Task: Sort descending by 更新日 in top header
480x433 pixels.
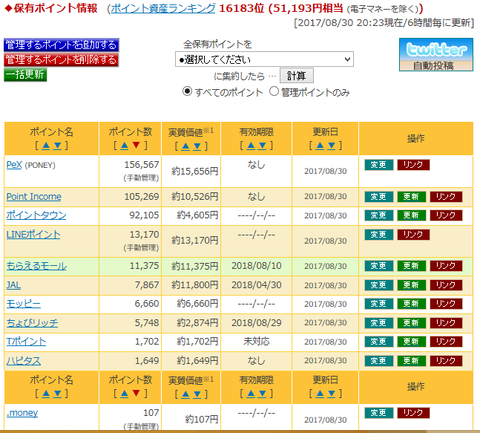Action: pyautogui.click(x=331, y=146)
